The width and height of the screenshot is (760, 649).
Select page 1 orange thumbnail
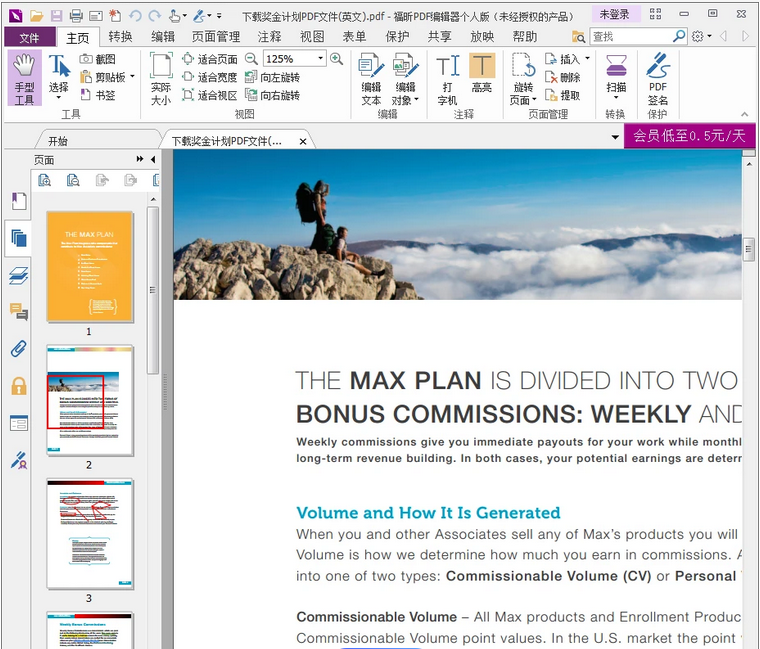click(90, 266)
